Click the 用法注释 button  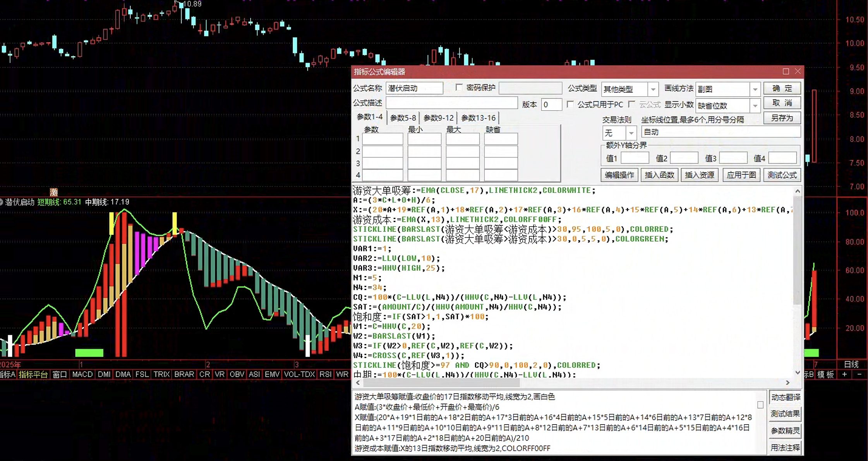pyautogui.click(x=786, y=448)
